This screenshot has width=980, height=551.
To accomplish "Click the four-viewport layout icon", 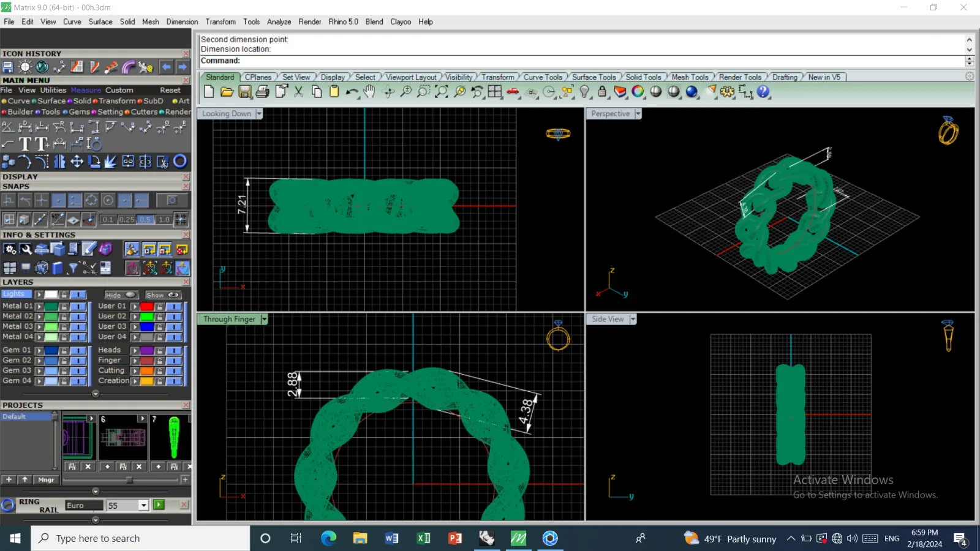I will (495, 92).
